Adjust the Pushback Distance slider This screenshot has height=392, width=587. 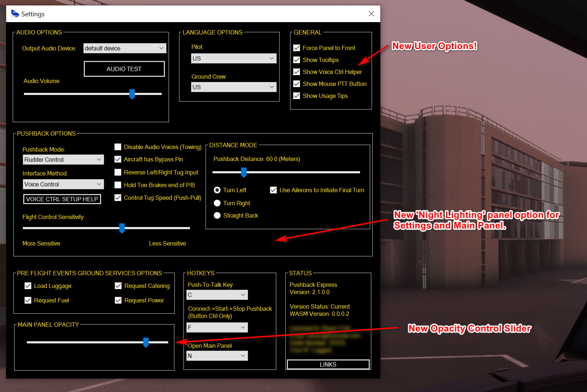pyautogui.click(x=244, y=172)
